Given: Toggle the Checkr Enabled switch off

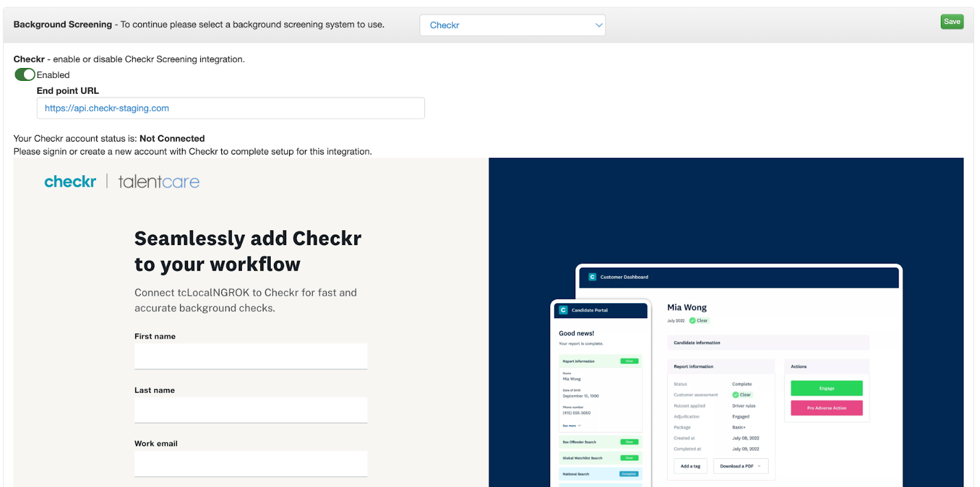Looking at the screenshot, I should tap(25, 75).
